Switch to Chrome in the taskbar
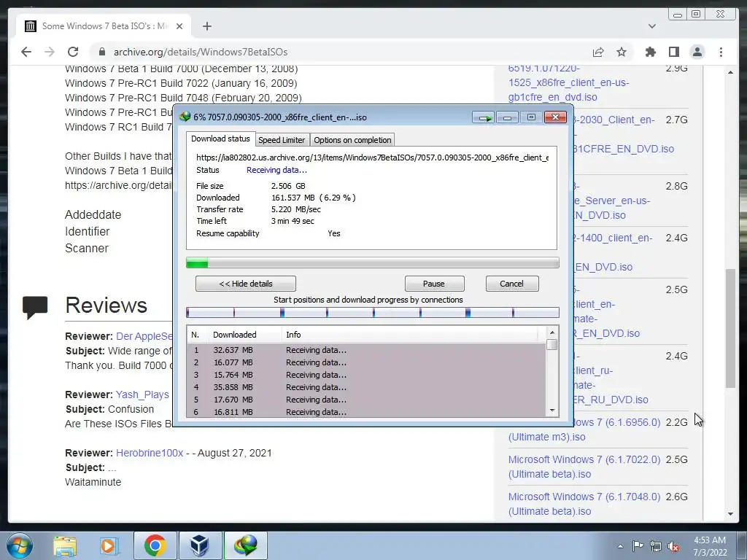This screenshot has height=560, width=747. coord(155,545)
